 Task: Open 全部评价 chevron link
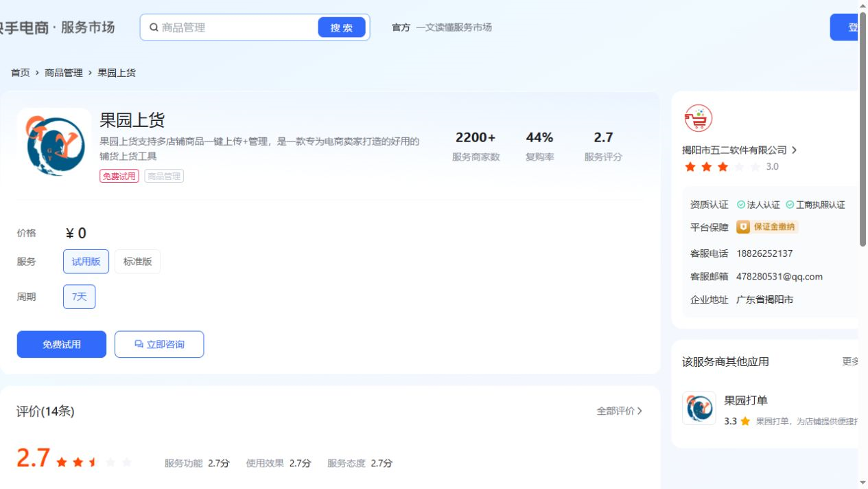coord(640,411)
